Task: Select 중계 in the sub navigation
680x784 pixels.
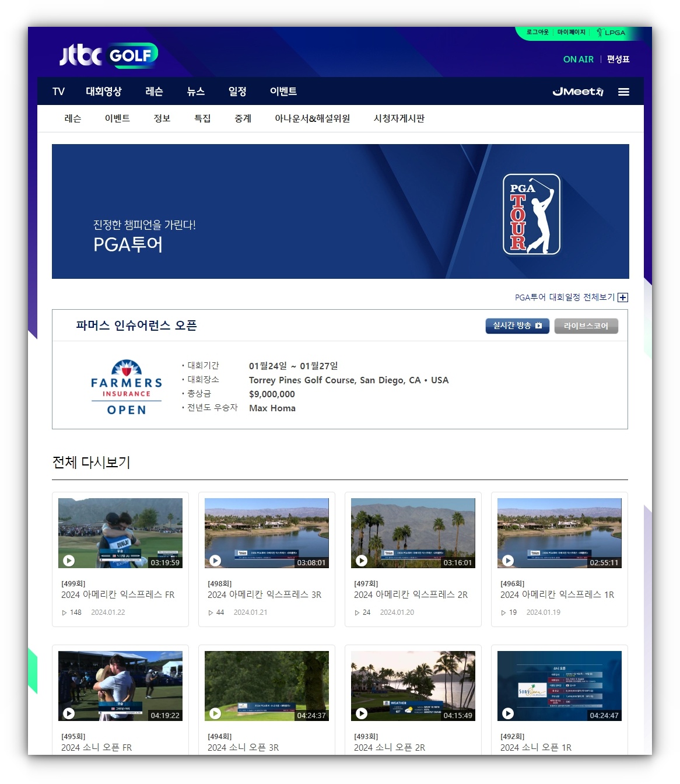Action: (243, 118)
